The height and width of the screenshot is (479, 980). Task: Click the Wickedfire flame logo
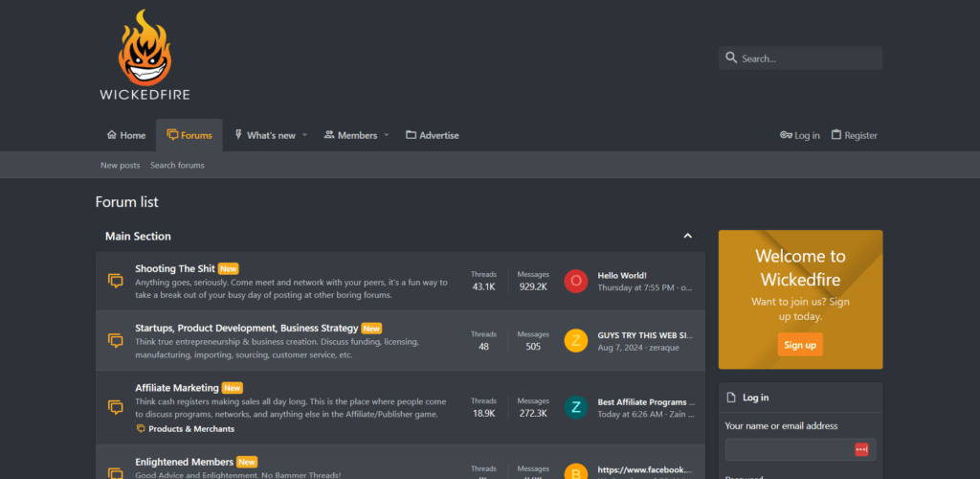[x=145, y=55]
